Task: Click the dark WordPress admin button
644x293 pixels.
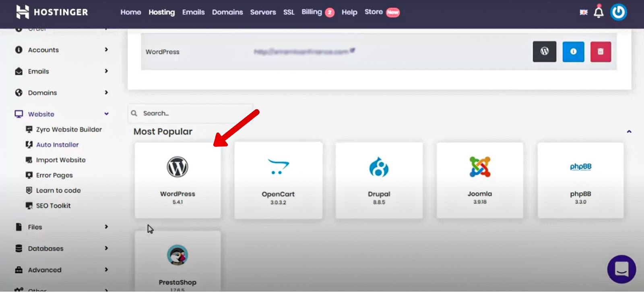Action: click(545, 52)
